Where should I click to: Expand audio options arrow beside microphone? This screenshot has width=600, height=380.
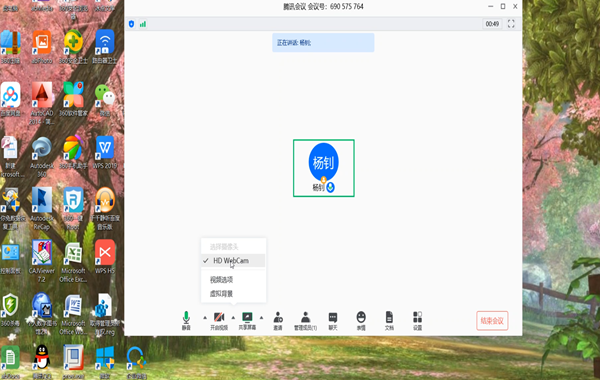coord(205,318)
